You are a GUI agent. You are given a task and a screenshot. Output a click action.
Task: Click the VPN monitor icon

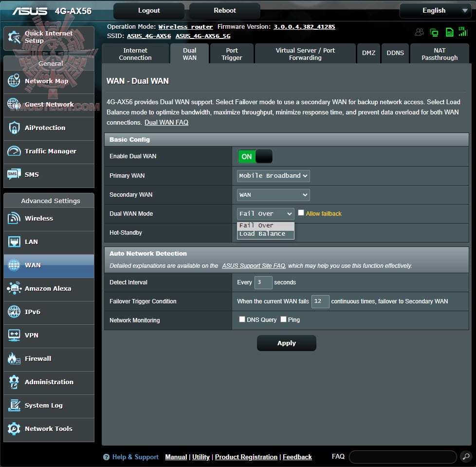14,335
